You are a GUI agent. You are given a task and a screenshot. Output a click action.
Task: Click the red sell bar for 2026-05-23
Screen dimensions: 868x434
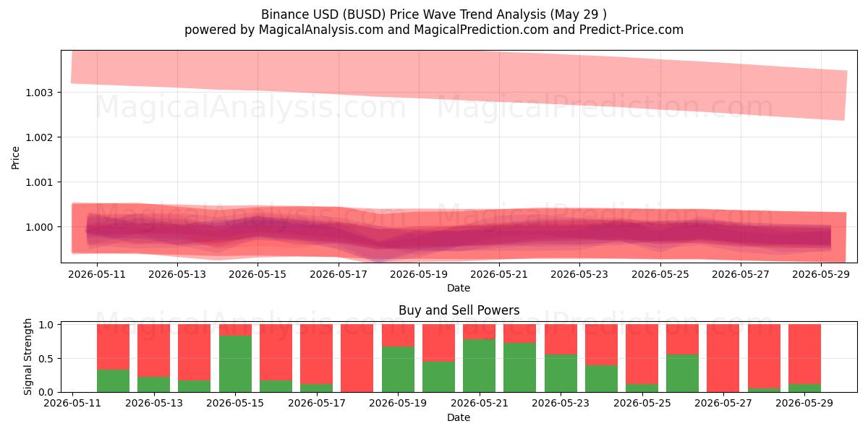(x=561, y=339)
